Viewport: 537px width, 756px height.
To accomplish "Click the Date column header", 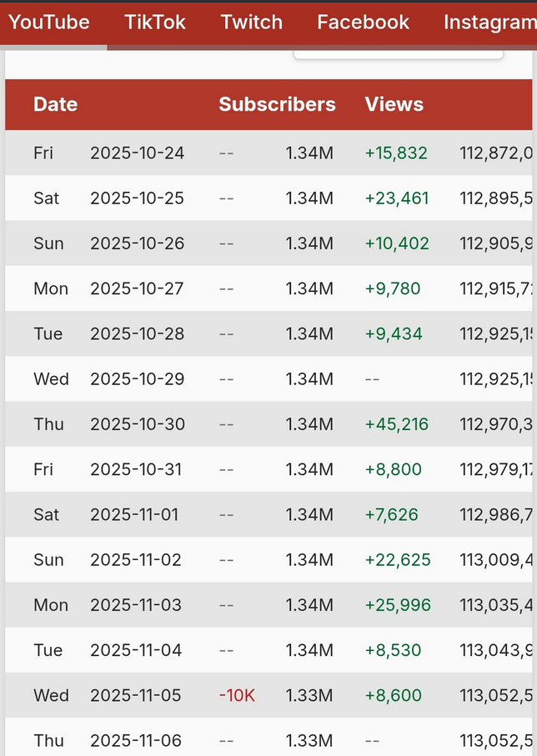I will [x=55, y=104].
